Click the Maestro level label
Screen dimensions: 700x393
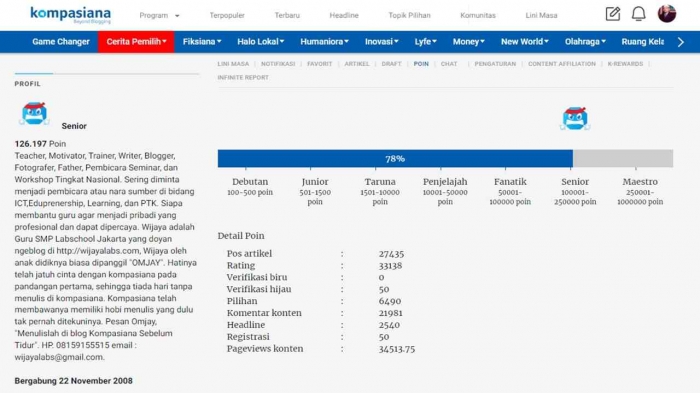pyautogui.click(x=640, y=182)
